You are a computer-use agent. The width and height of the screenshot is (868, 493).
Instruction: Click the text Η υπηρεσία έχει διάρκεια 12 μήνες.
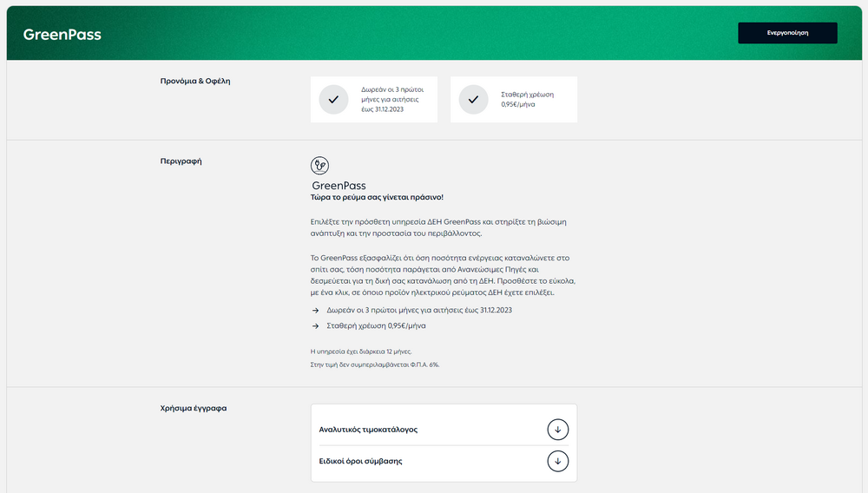click(x=361, y=352)
